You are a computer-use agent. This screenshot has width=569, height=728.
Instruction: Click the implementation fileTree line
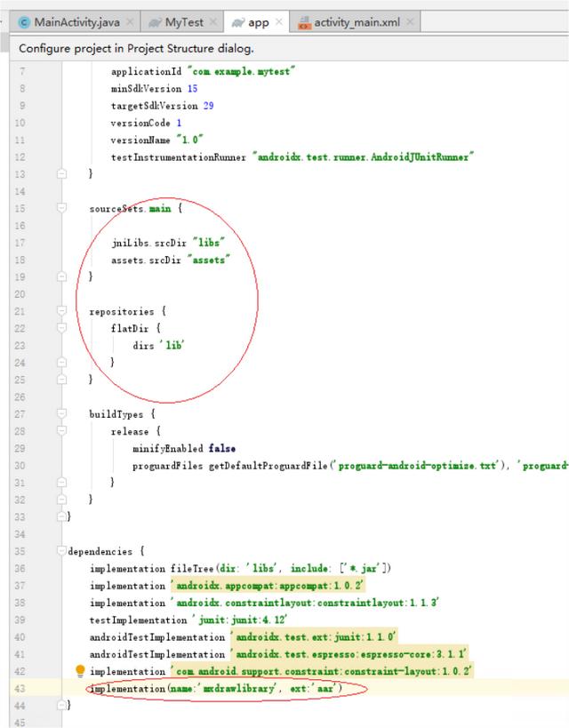pos(241,568)
